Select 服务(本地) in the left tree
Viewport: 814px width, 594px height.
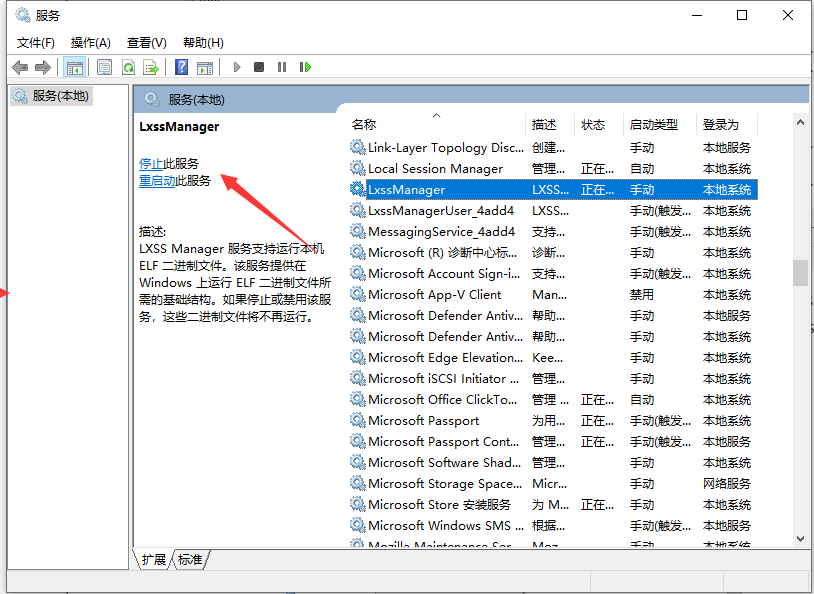[x=51, y=96]
